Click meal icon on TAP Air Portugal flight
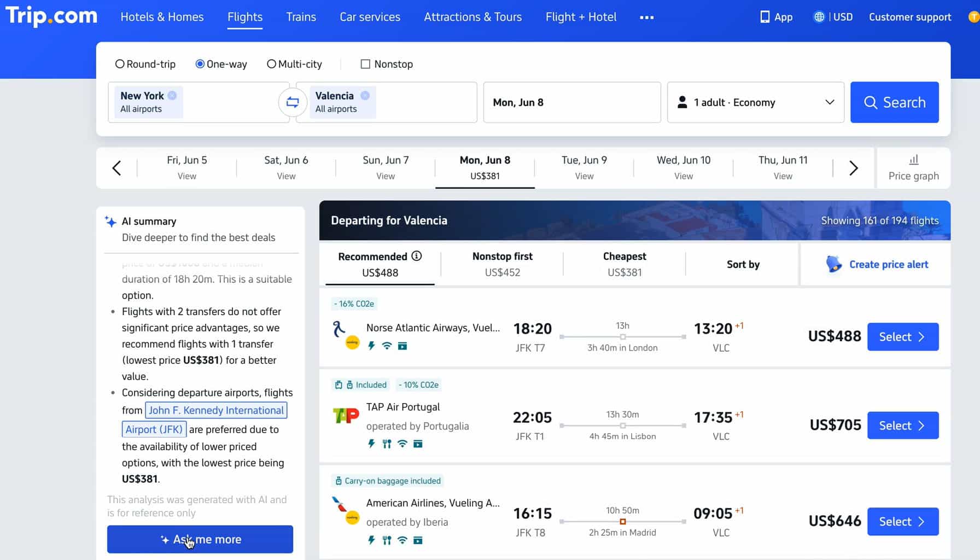The image size is (980, 560). click(x=387, y=444)
